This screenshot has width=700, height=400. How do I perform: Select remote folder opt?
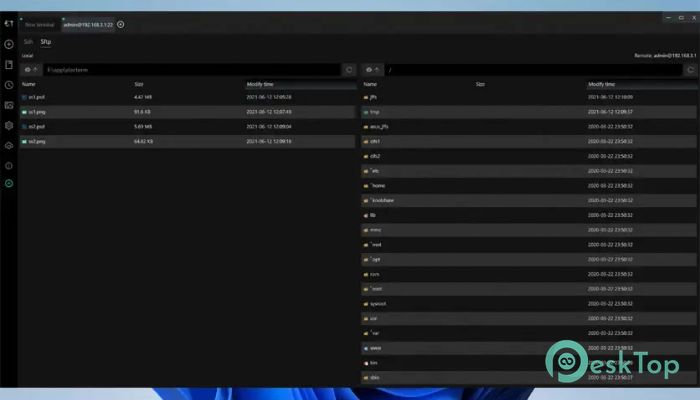(529, 259)
